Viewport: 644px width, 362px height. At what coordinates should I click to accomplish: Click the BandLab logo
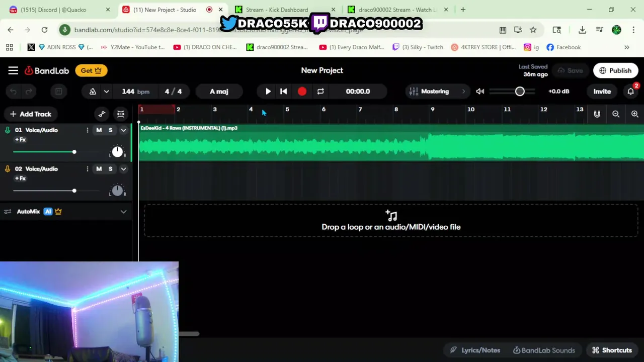click(x=47, y=70)
